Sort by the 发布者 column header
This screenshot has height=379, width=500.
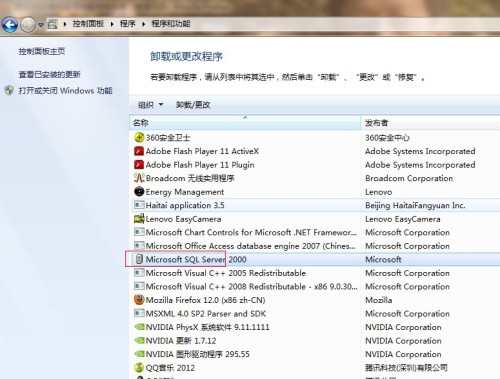point(430,123)
